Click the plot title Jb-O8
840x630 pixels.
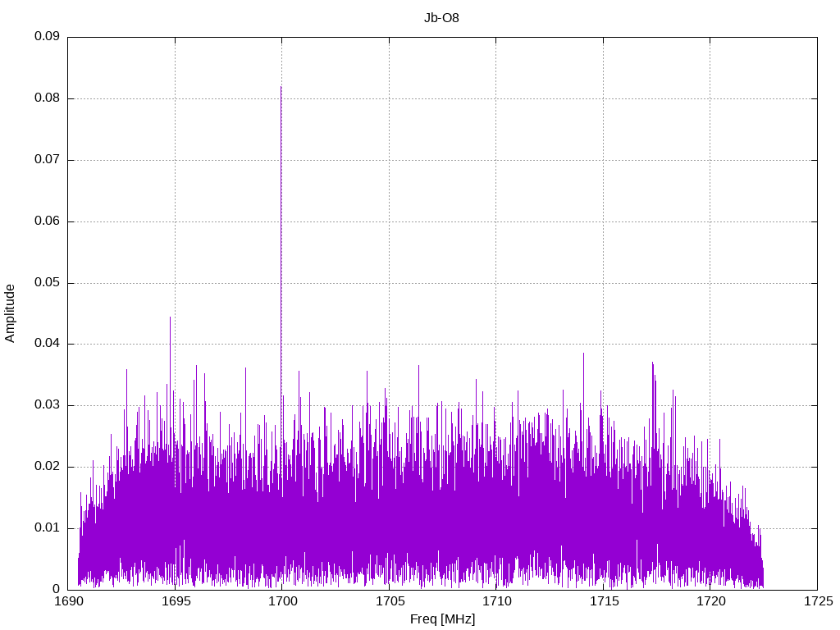coord(441,18)
